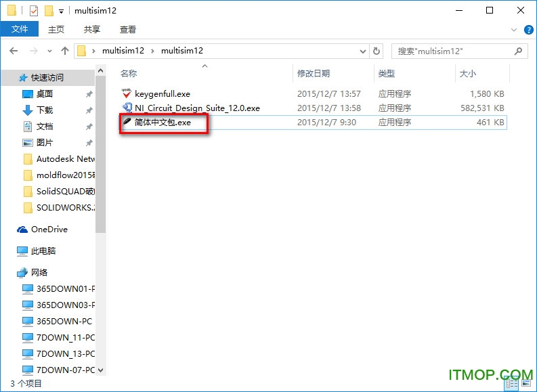Screen dimensions: 537x392
Task: Sort files by 类型 column header
Action: click(386, 73)
